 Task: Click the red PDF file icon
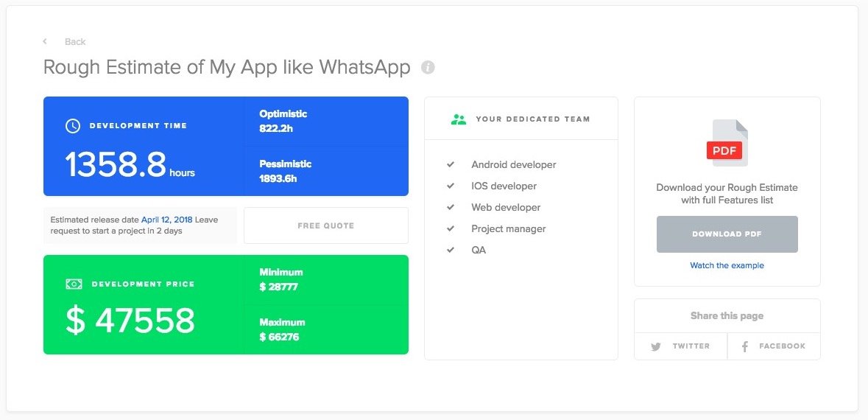click(727, 144)
